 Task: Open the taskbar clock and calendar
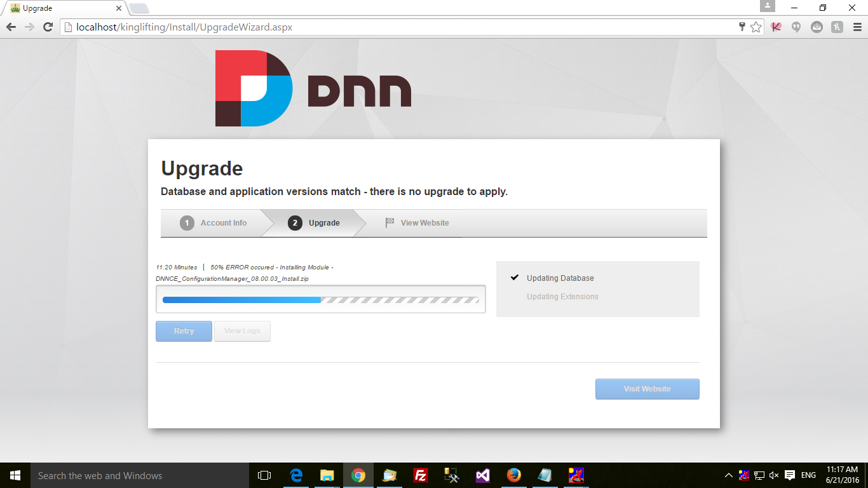coord(843,475)
